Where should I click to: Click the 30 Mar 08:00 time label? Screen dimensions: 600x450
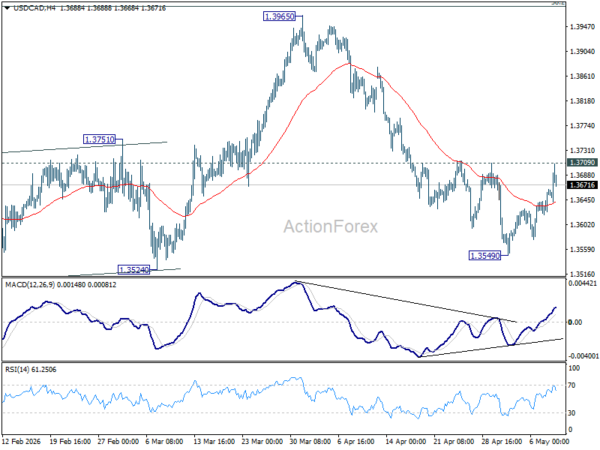pyautogui.click(x=310, y=441)
